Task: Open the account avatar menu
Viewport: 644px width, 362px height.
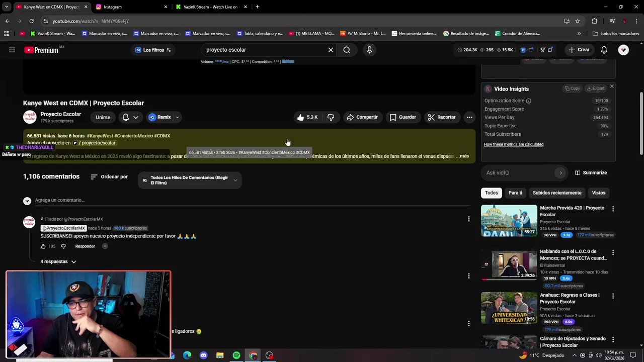Action: pyautogui.click(x=623, y=50)
